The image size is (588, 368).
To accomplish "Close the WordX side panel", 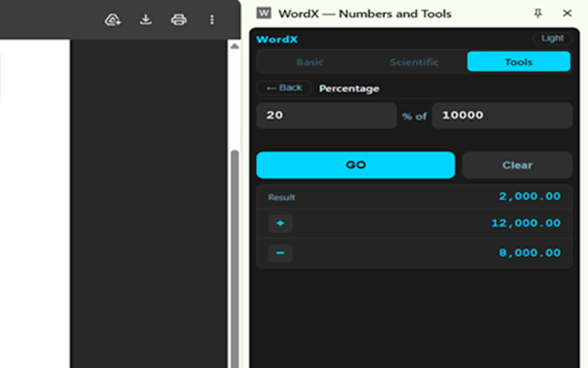I will pos(567,13).
